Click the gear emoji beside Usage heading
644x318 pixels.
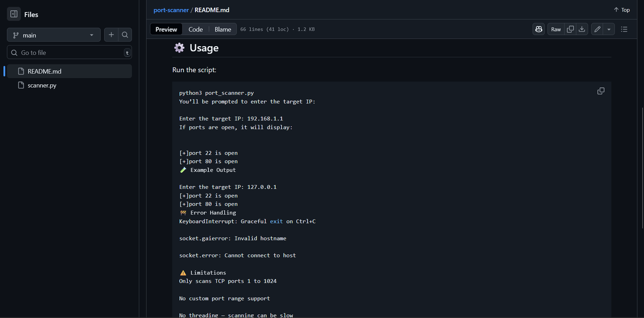tap(180, 48)
